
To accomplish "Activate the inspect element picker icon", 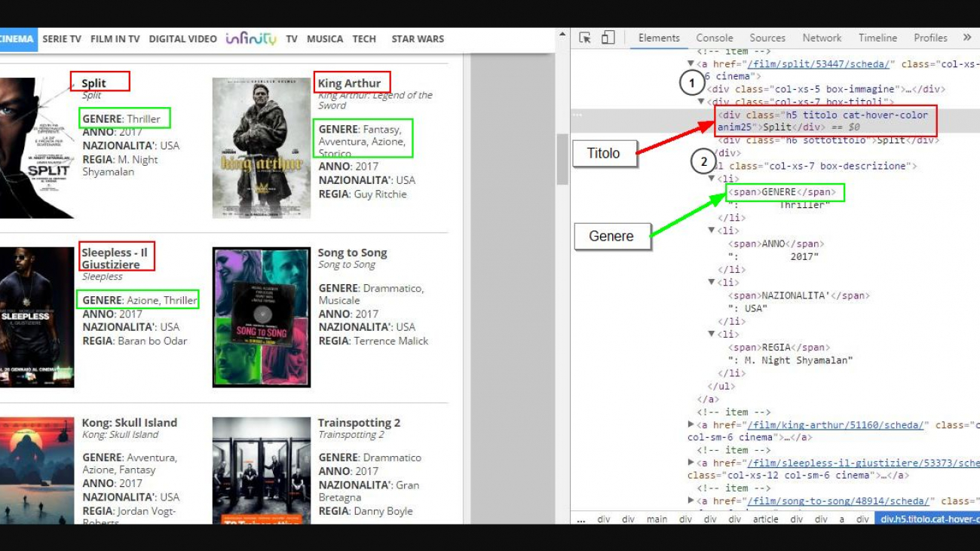I will click(x=584, y=38).
